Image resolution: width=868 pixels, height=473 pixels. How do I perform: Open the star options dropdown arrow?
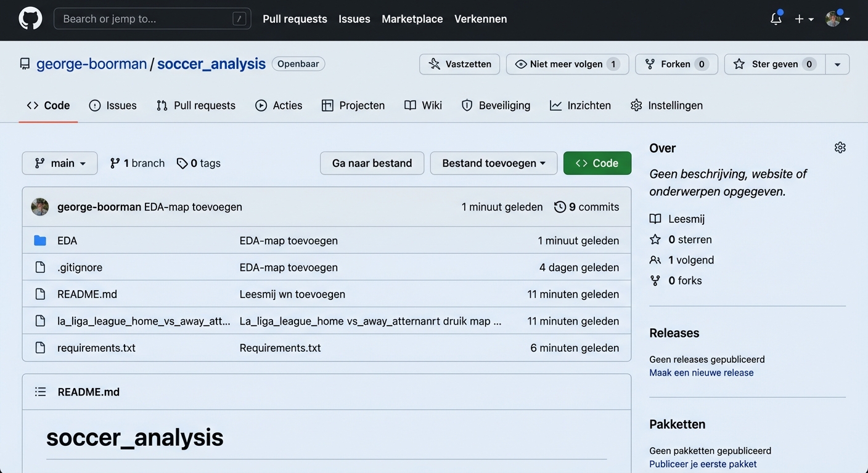click(x=837, y=63)
